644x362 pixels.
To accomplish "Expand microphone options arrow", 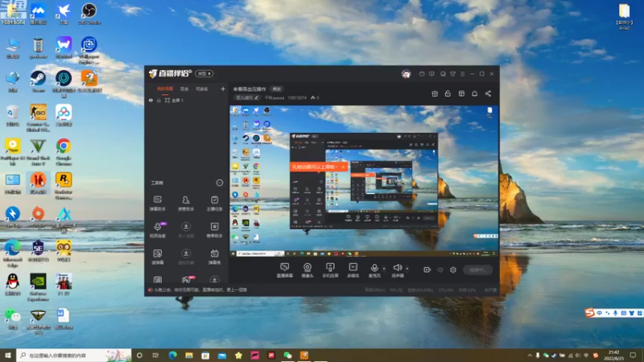I will (x=384, y=269).
